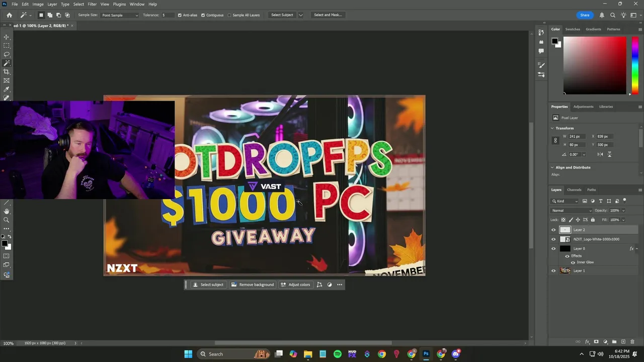Open the Edit Toolbar three-dots menu
Screen dimensions: 644x362
point(7,229)
